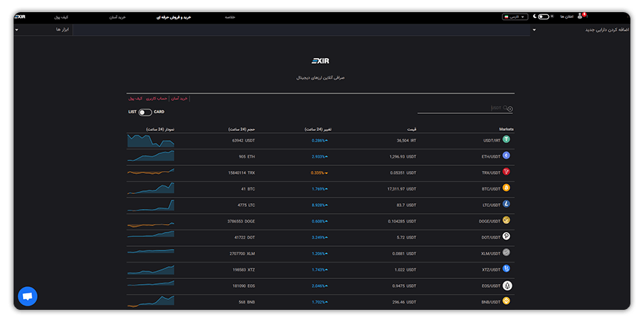644x322 pixels.
Task: Open the خرید و فروش حرفه ای tab
Action: [174, 17]
